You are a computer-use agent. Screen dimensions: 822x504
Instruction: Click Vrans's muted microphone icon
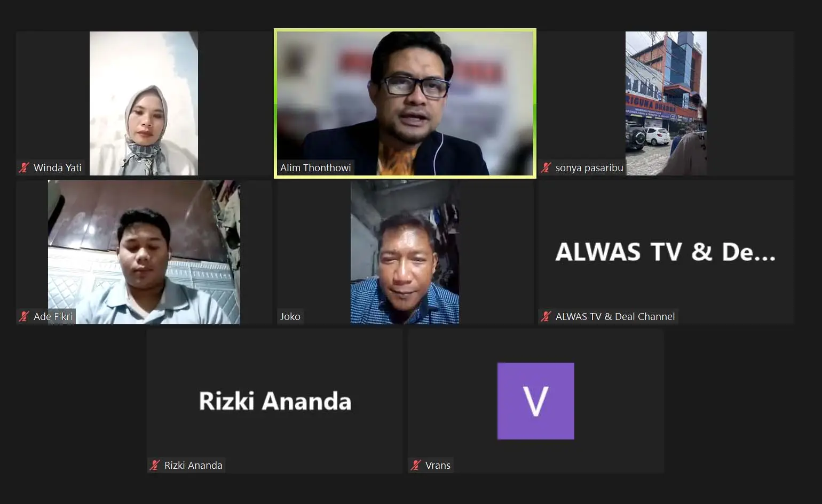(x=416, y=465)
